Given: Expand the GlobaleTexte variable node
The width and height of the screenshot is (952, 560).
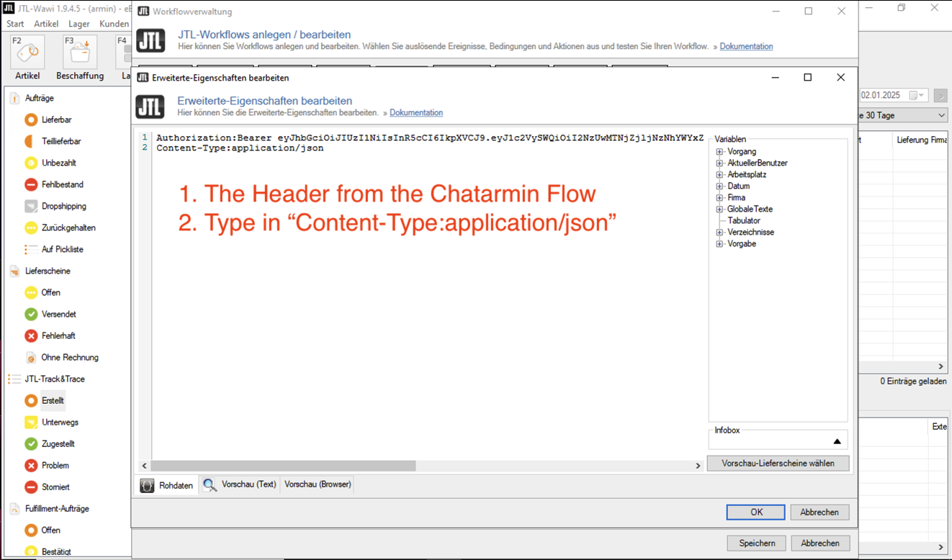Looking at the screenshot, I should 719,209.
